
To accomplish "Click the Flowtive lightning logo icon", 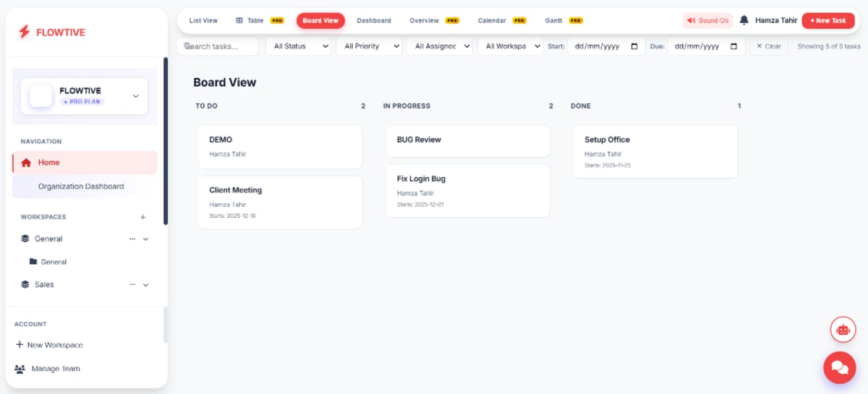I will coord(24,32).
